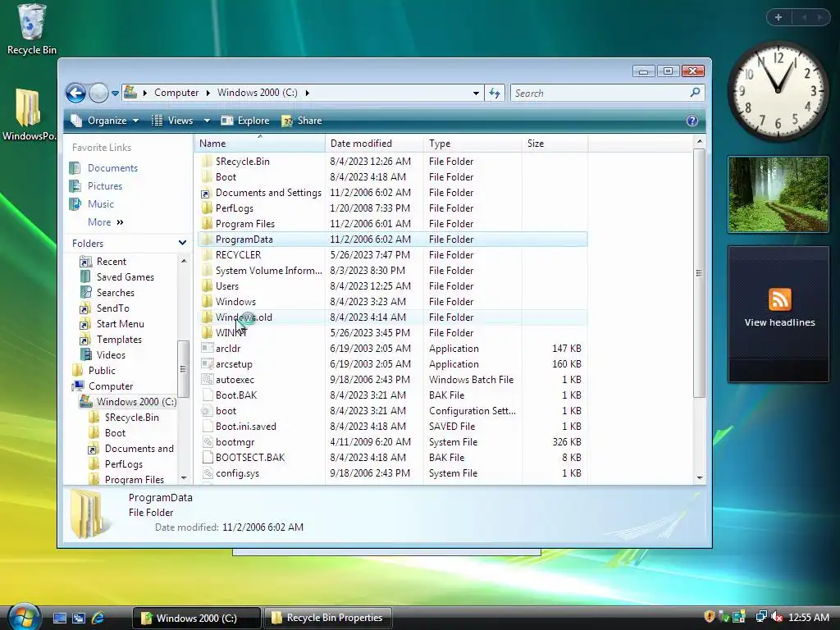Image resolution: width=840 pixels, height=630 pixels.
Task: Click the magnifier search icon
Action: click(696, 93)
